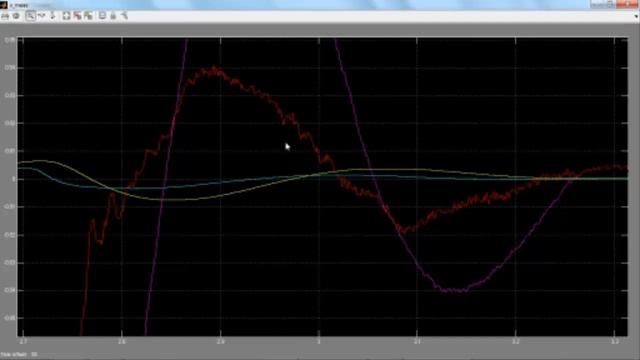640x360 pixels.
Task: Click the y-axis tick label 0
Action: [13, 179]
